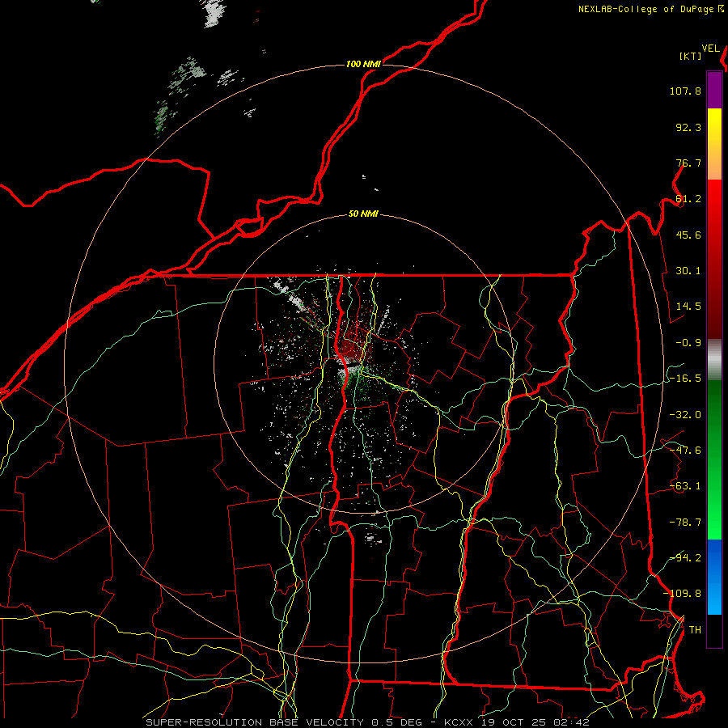Click the 107.8 legend value
This screenshot has height=728, width=728.
[x=685, y=91]
